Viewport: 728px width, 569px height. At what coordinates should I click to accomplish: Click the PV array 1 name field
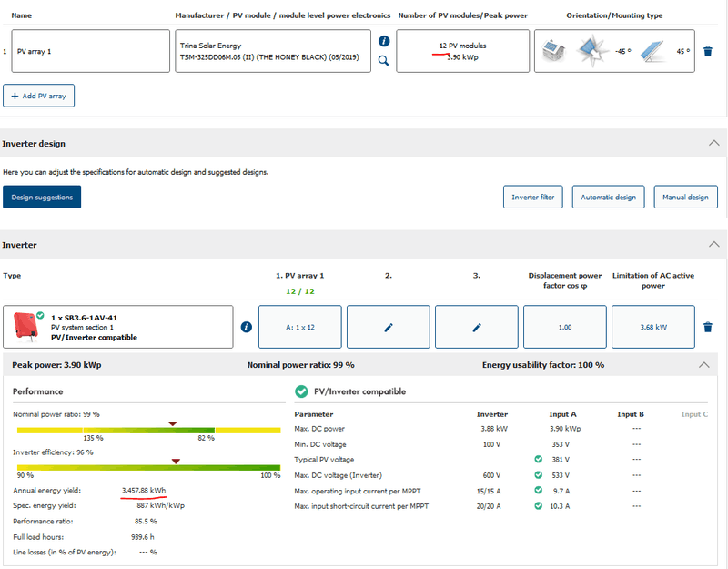(x=91, y=52)
